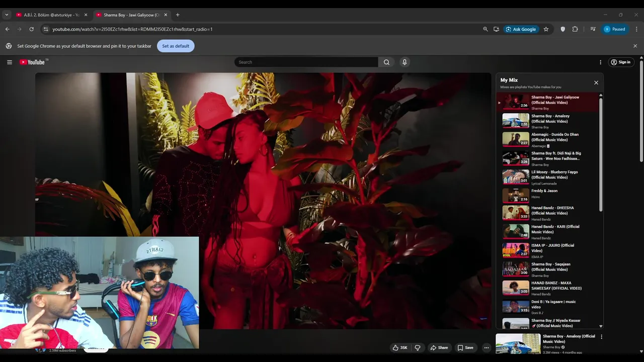Bookmark this page with star

pyautogui.click(x=546, y=29)
